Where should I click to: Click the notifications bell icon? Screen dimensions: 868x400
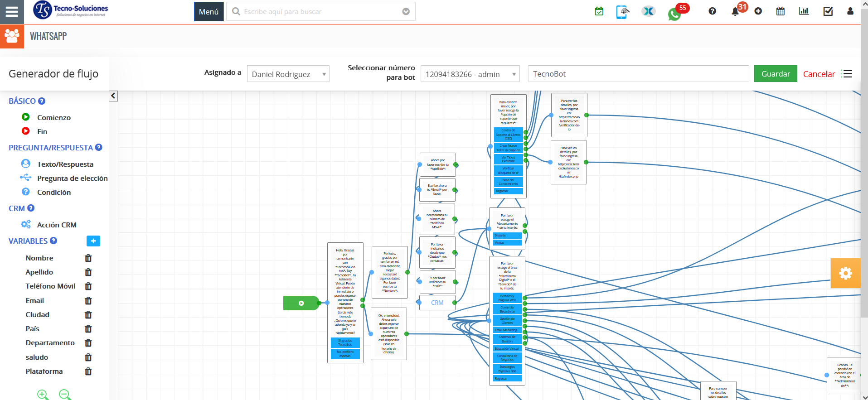(x=735, y=12)
